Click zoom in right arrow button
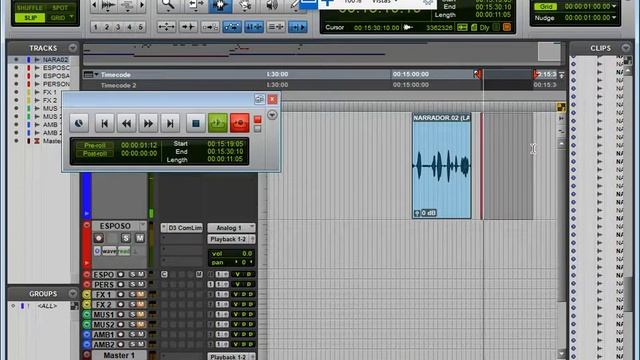 [142, 5]
